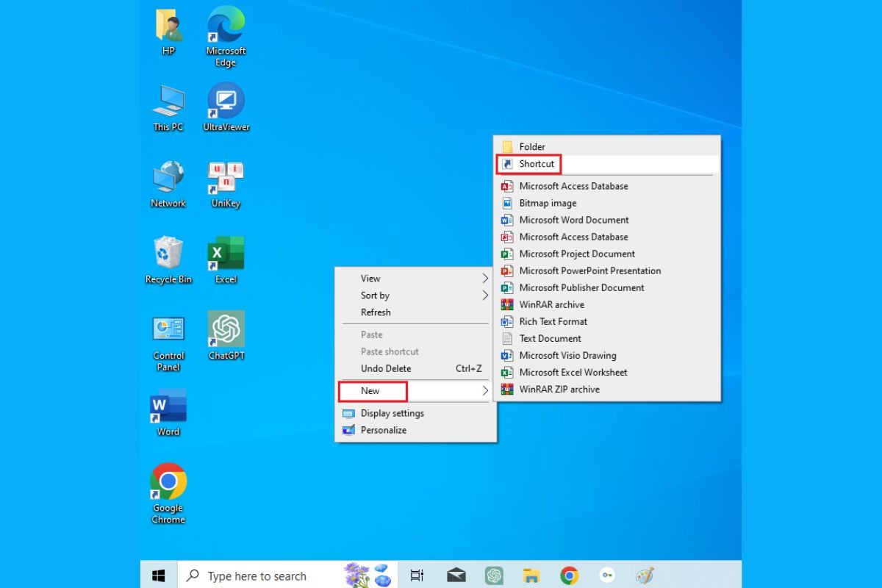Screen dimensions: 882x588
Task: Create a new Microsoft Word Document
Action: (607, 220)
